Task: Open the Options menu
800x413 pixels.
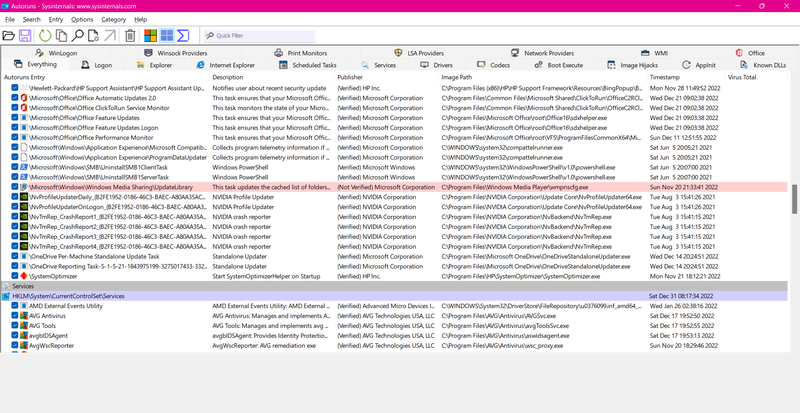Action: pos(82,19)
